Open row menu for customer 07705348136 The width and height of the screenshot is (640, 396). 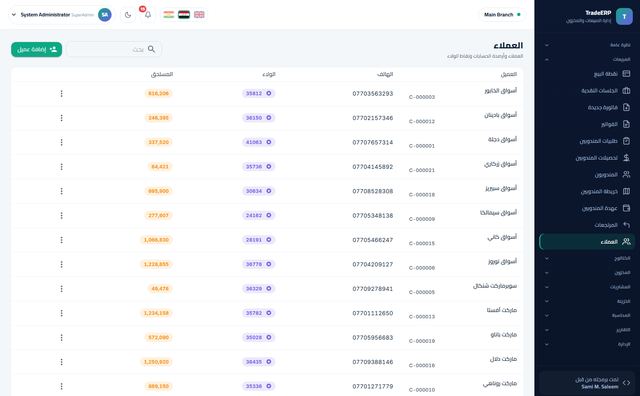pos(62,216)
